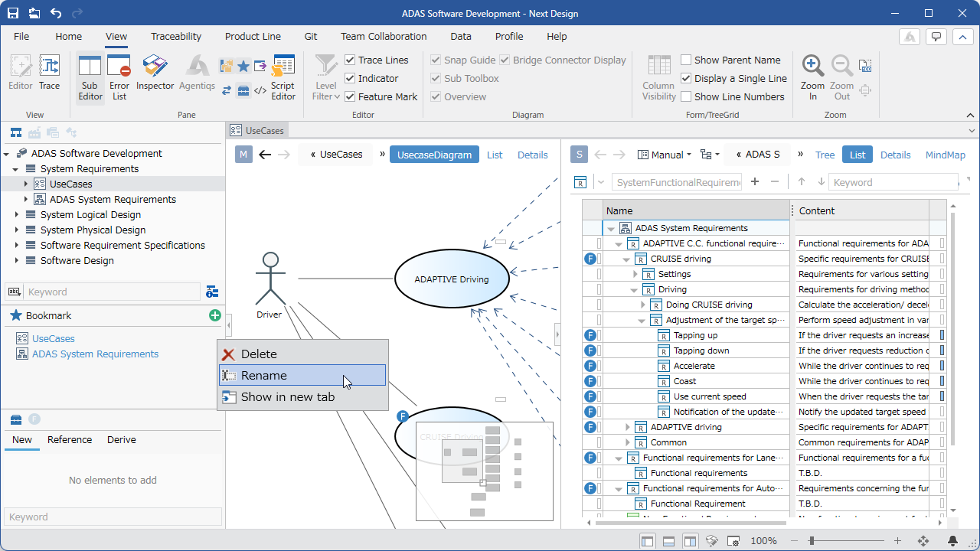This screenshot has height=551, width=980.
Task: Uncheck the Indicator checkbox
Action: [350, 78]
